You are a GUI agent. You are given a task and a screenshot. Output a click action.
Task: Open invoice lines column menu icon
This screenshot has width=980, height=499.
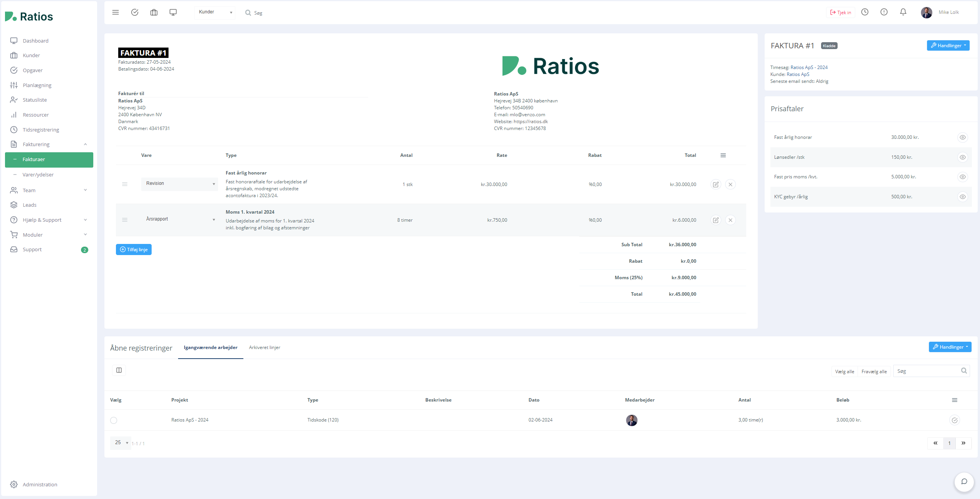pos(723,155)
